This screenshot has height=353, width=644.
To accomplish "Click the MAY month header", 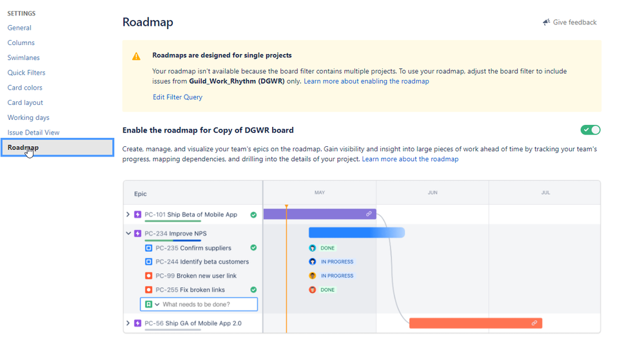I will coord(320,193).
